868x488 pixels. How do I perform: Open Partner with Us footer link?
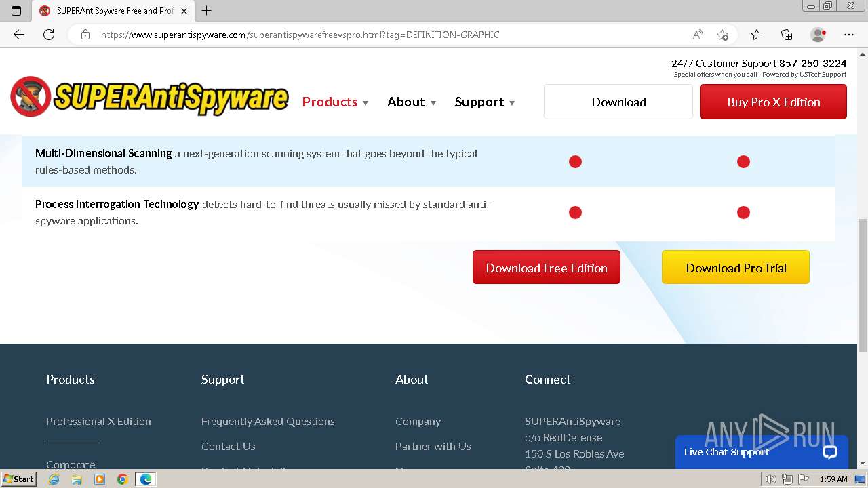[x=433, y=446]
